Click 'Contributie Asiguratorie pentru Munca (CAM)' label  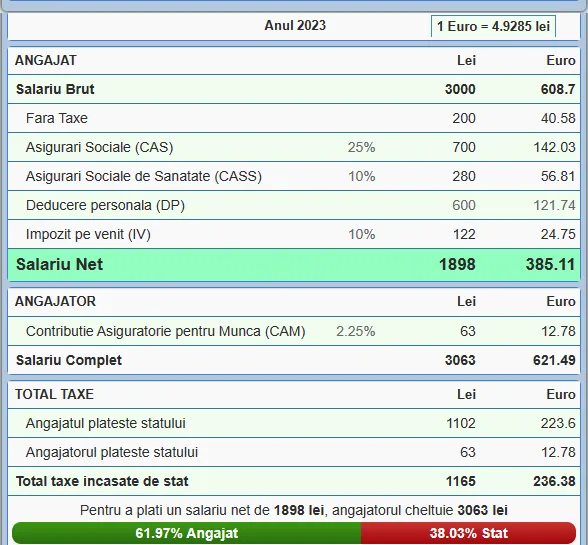[166, 331]
